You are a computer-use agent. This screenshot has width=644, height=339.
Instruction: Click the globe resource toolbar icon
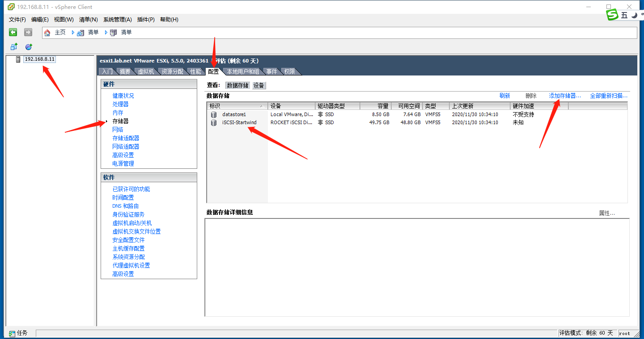pos(29,46)
